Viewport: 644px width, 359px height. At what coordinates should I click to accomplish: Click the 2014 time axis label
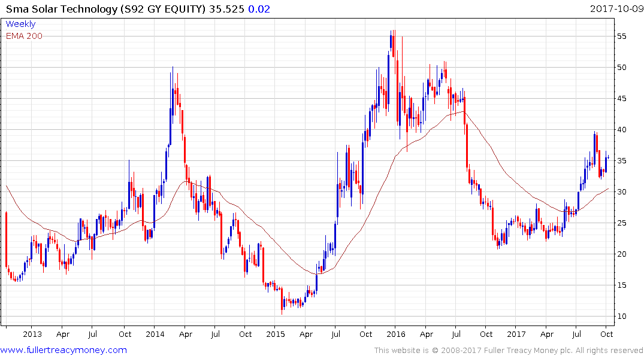point(155,334)
